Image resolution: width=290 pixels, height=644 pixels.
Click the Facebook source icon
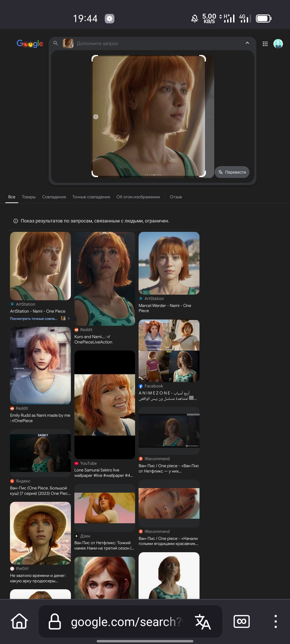(141, 386)
